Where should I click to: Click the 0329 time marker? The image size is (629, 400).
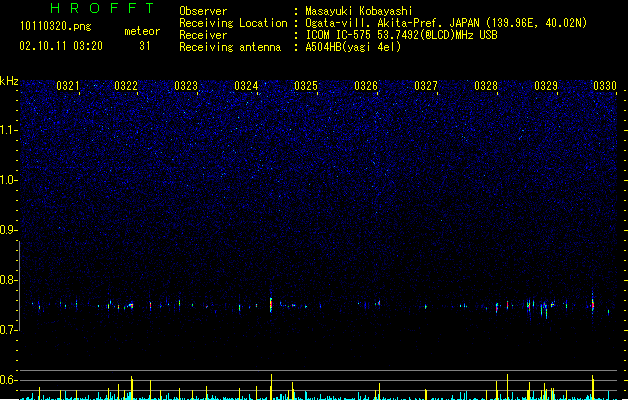pos(546,86)
